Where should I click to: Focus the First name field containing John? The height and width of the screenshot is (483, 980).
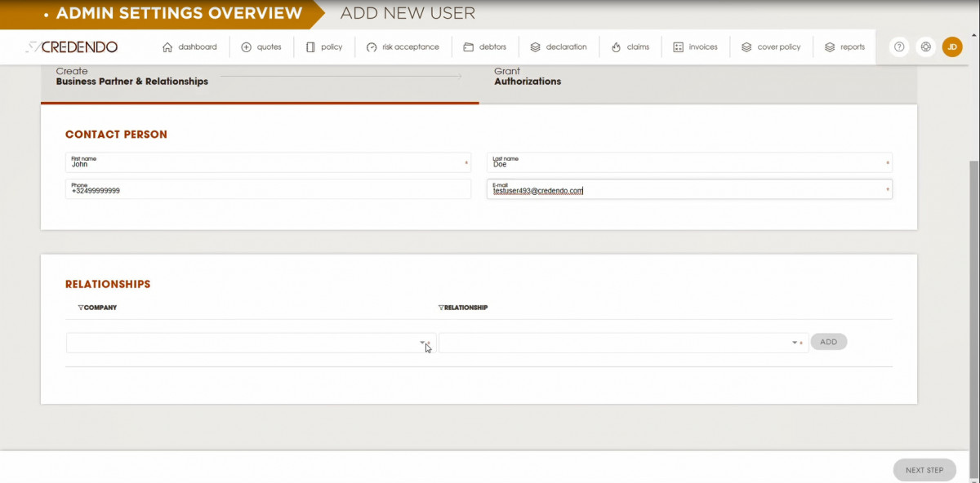click(x=269, y=162)
